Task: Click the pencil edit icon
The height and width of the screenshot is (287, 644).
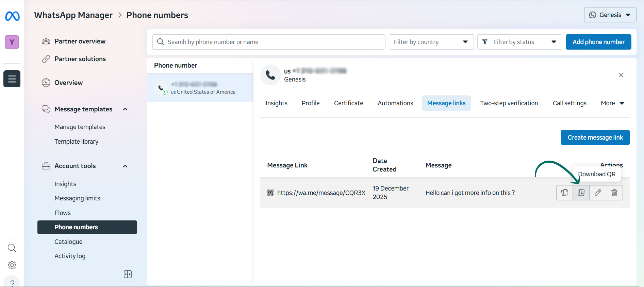Action: click(x=598, y=193)
